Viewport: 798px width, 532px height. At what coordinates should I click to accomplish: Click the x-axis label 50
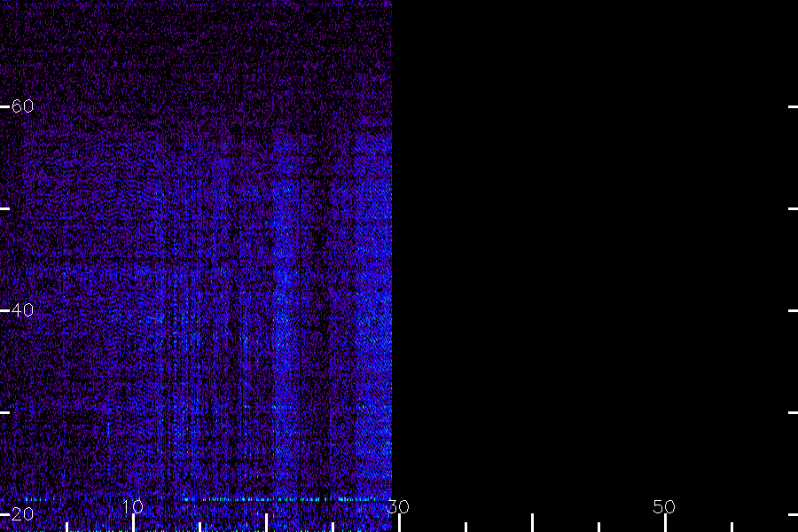pyautogui.click(x=664, y=506)
